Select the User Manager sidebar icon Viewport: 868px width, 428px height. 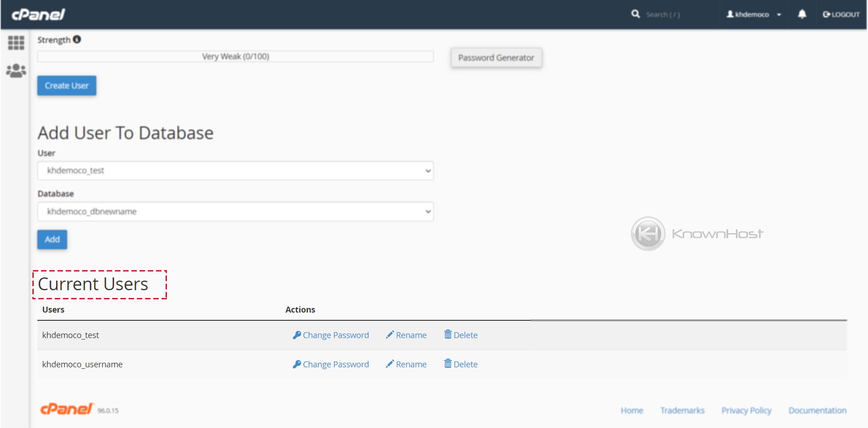click(16, 70)
